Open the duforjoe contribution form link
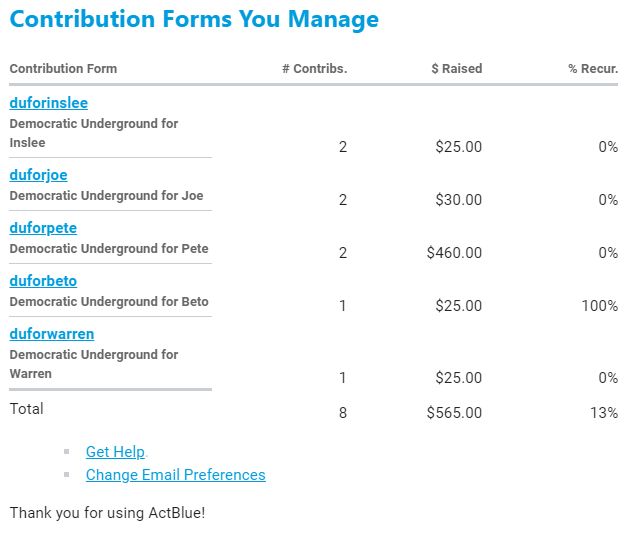The image size is (631, 538). (39, 175)
